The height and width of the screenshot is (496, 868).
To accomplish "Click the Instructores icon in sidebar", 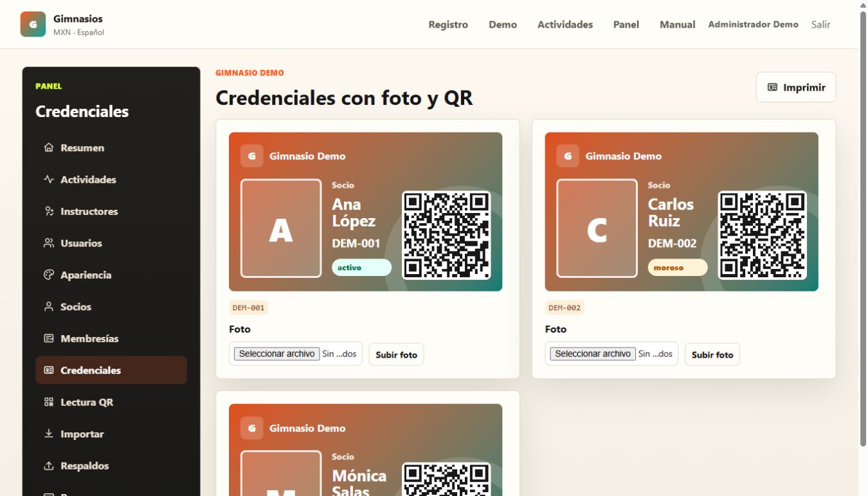I will pyautogui.click(x=49, y=211).
